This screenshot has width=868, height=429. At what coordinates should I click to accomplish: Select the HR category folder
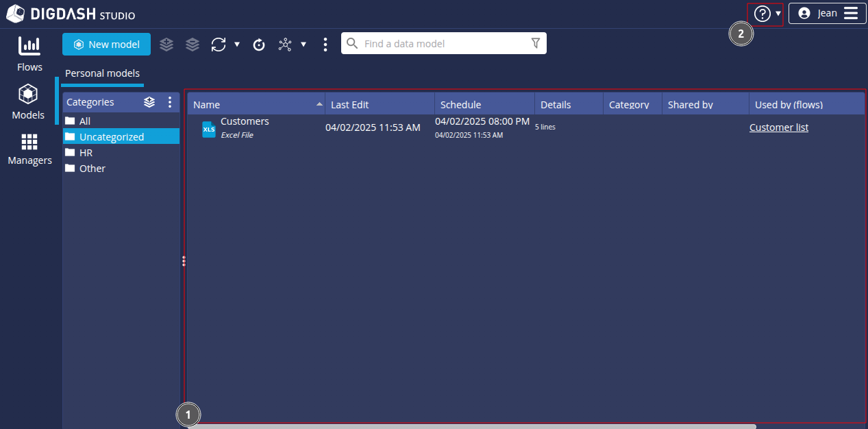[86, 153]
